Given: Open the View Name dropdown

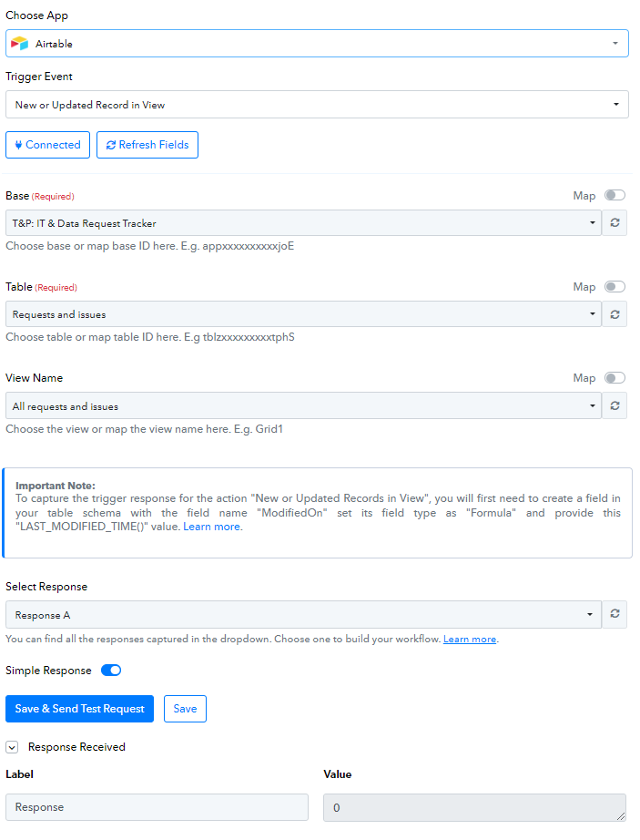Looking at the screenshot, I should [303, 405].
